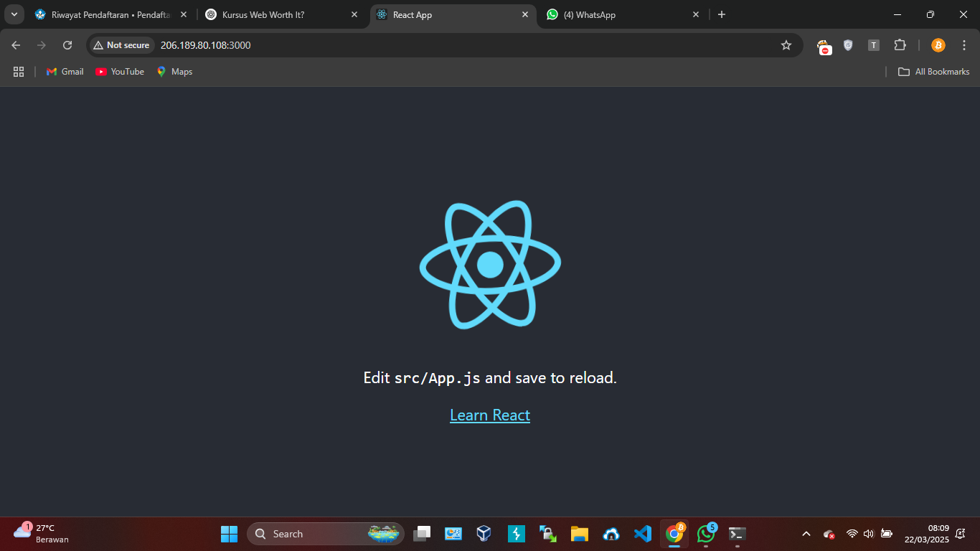Close the WhatsApp tab

(695, 14)
